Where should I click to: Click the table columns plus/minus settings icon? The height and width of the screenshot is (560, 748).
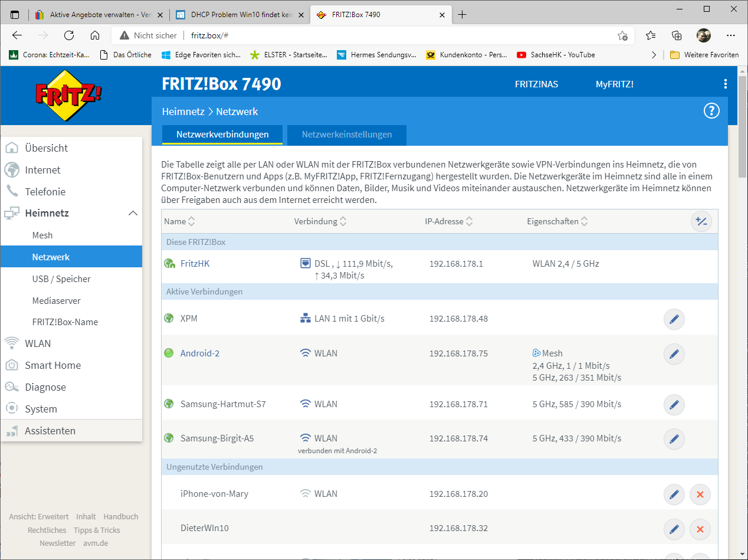(701, 221)
